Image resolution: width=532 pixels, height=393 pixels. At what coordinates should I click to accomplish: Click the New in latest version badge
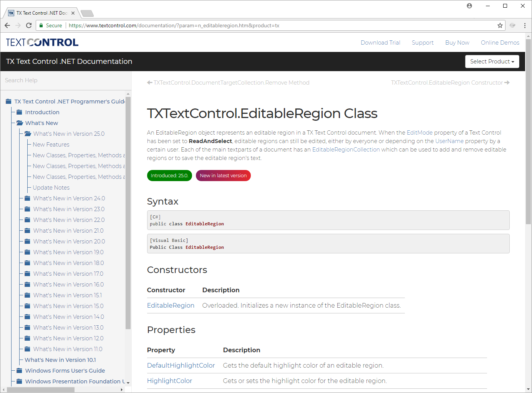[x=223, y=176]
